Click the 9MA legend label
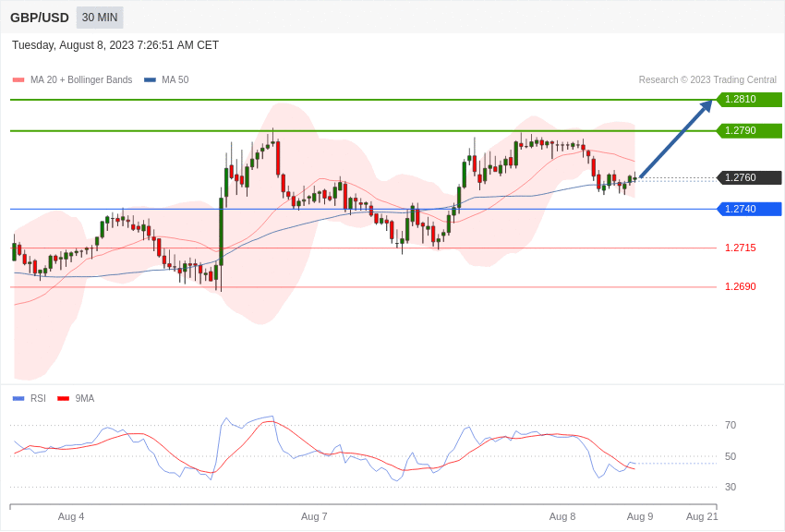 (x=85, y=398)
